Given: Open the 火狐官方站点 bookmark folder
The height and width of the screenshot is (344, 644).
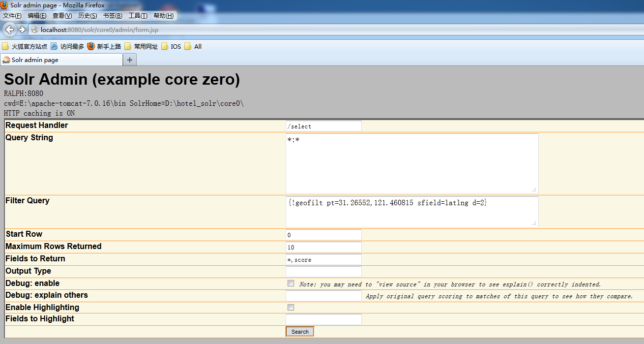Looking at the screenshot, I should [25, 47].
